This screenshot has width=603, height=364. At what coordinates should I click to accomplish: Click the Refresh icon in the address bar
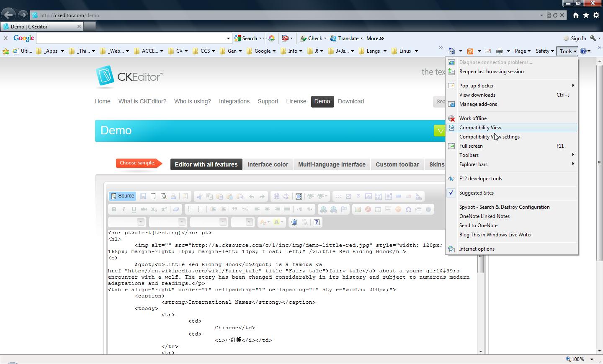pyautogui.click(x=555, y=15)
